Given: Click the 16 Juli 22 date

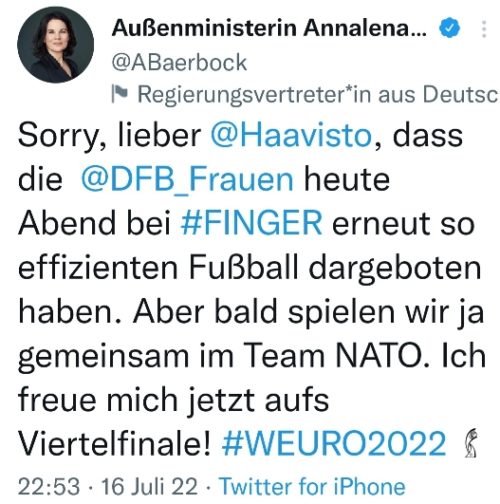Looking at the screenshot, I should 150,486.
